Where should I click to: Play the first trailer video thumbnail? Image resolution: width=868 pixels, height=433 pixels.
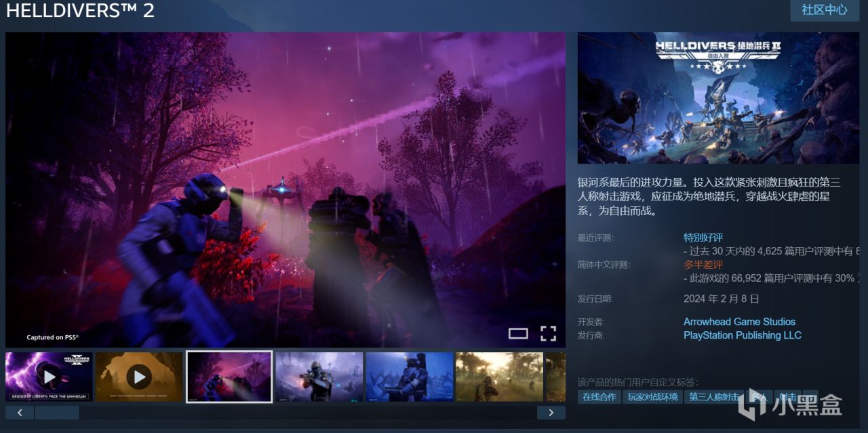click(49, 377)
